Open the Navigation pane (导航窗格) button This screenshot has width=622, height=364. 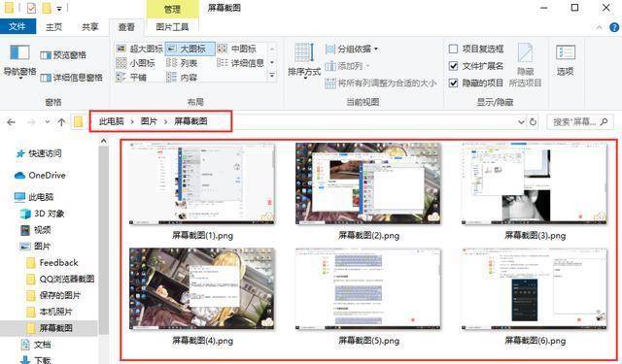(x=19, y=61)
